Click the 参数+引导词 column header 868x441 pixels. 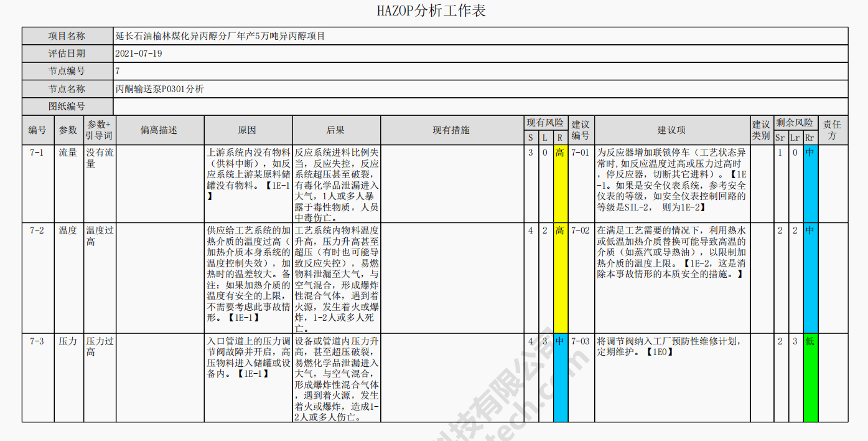(x=100, y=130)
